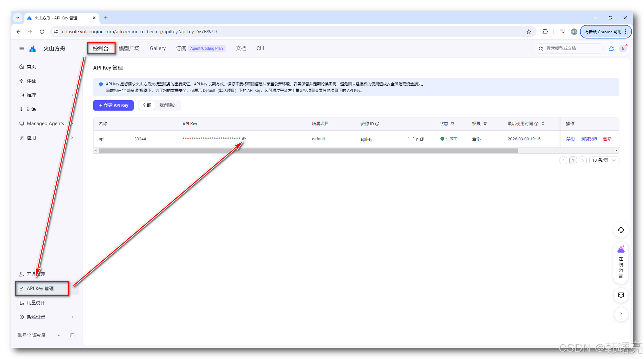
Task: Open the feedback message icon
Action: coord(621,295)
